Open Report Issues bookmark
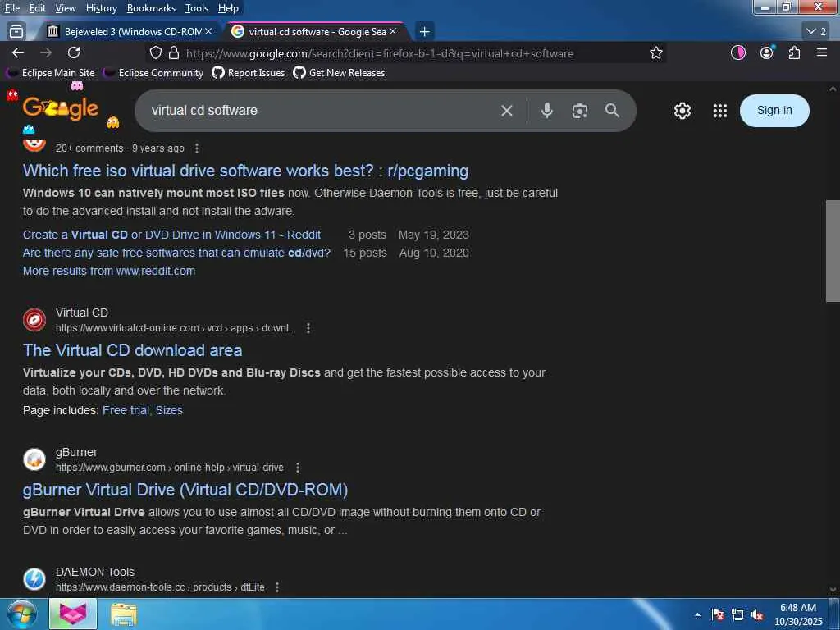The width and height of the screenshot is (840, 630). [249, 73]
